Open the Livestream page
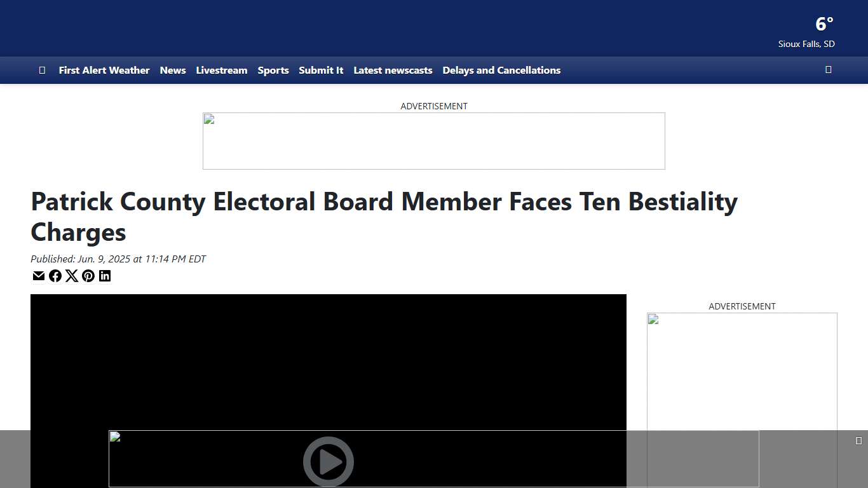The width and height of the screenshot is (868, 488). [x=221, y=70]
